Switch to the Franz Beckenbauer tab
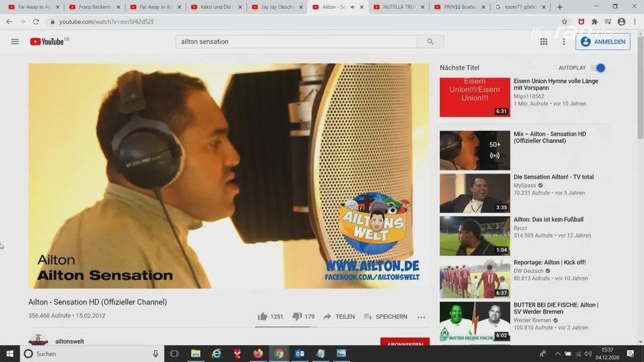 pyautogui.click(x=95, y=7)
